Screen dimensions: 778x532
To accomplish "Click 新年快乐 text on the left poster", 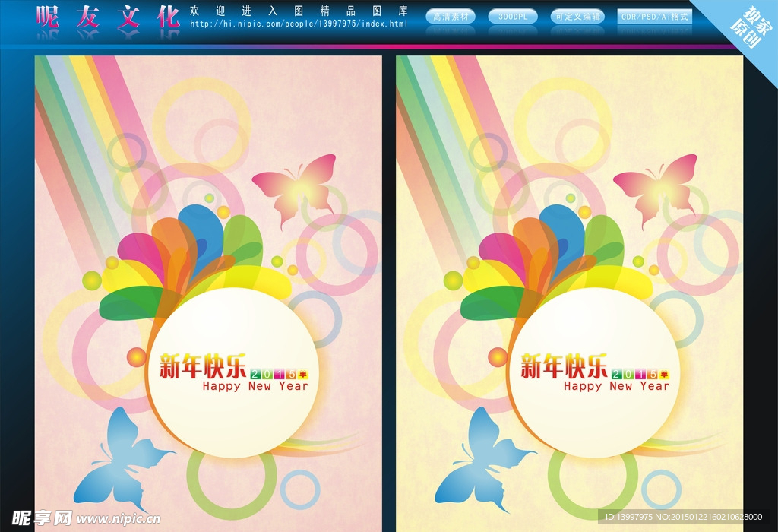I will click(x=202, y=366).
